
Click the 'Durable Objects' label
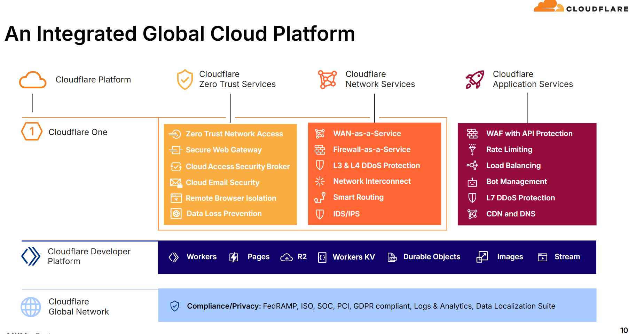pos(432,257)
